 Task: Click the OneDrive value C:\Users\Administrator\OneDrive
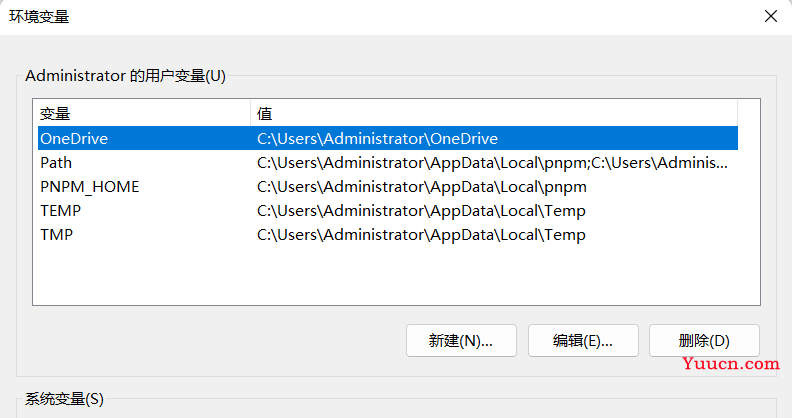[x=377, y=138]
